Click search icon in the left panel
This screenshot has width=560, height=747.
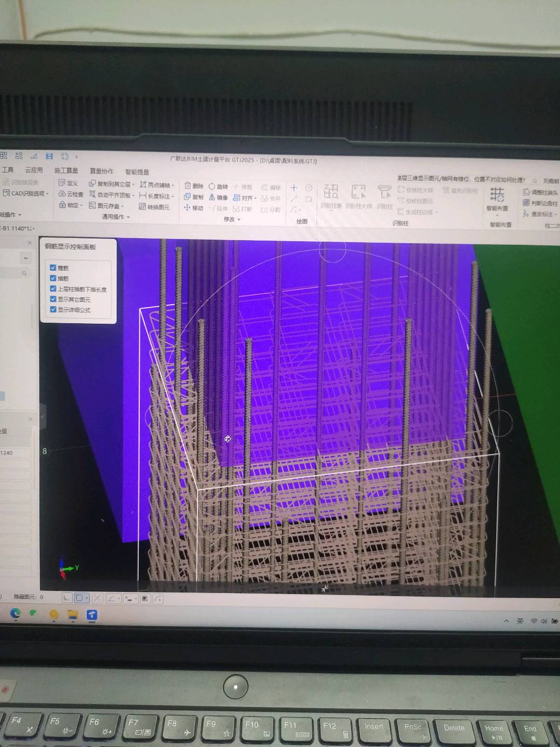[24, 273]
